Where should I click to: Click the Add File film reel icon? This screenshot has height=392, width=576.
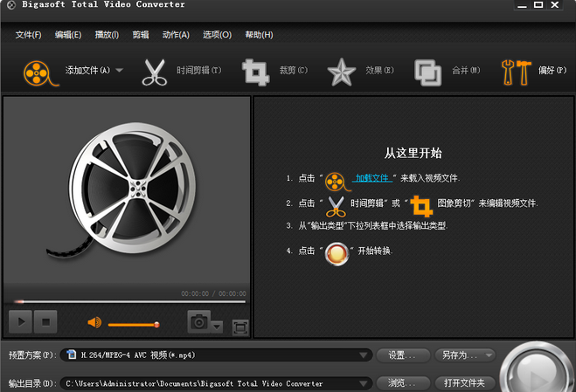[x=40, y=73]
